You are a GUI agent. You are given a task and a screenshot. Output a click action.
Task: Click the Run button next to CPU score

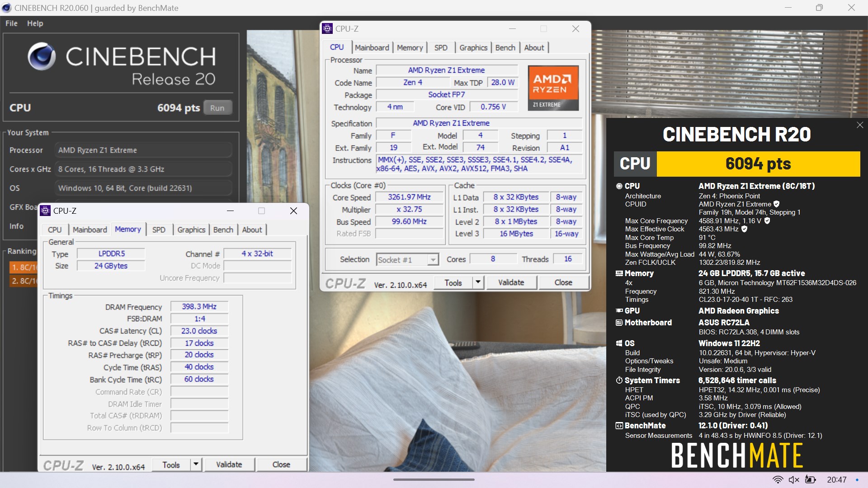click(x=217, y=108)
